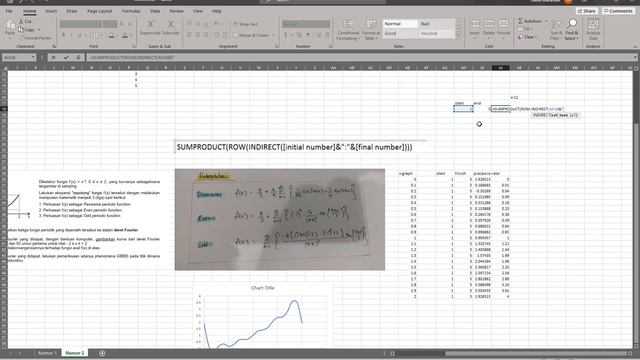Launch Analyze Data
This screenshot has width=640, height=360.
point(593,29)
